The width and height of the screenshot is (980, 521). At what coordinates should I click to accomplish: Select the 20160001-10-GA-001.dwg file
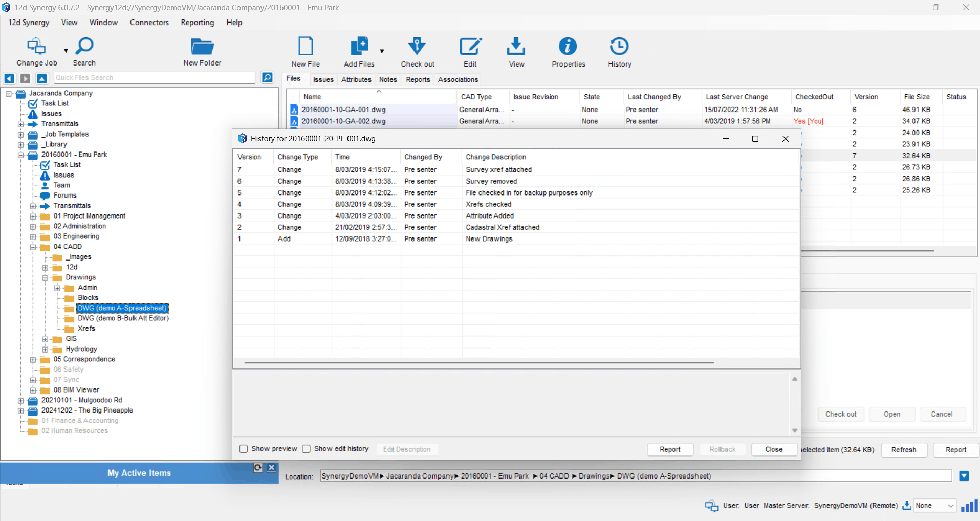(x=343, y=110)
